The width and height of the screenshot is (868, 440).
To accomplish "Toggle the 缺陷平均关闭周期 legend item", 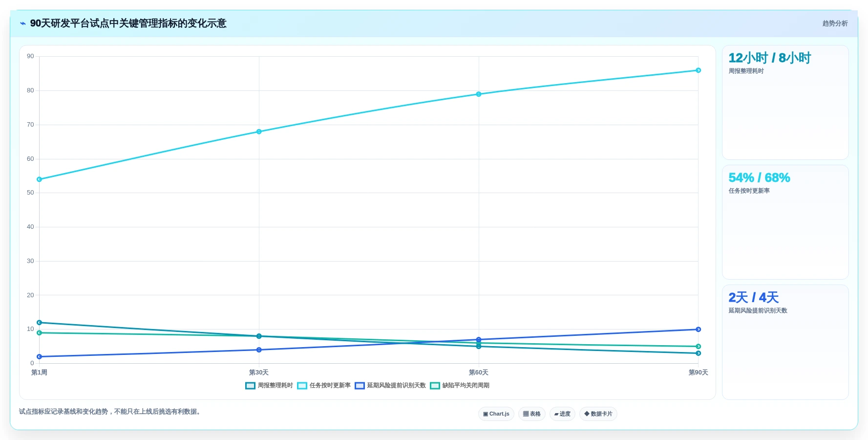I will pyautogui.click(x=460, y=386).
